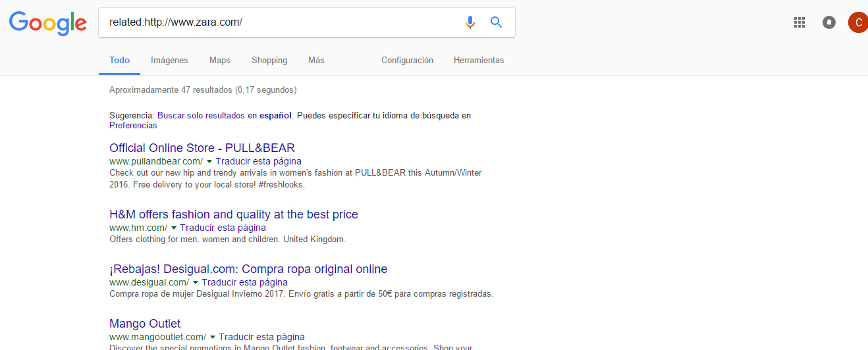Open the Mango Outlet result

(x=145, y=324)
